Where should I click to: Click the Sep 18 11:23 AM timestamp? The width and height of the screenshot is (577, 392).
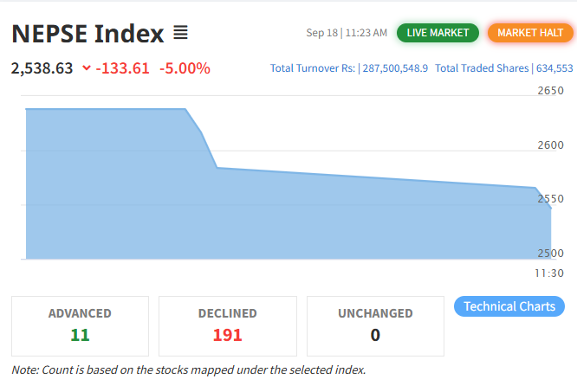(347, 33)
